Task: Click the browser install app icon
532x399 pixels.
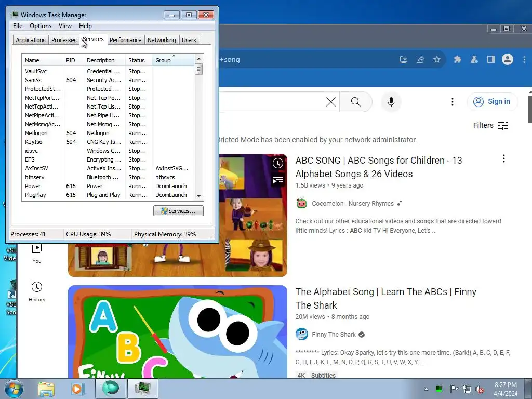Action: click(x=403, y=59)
